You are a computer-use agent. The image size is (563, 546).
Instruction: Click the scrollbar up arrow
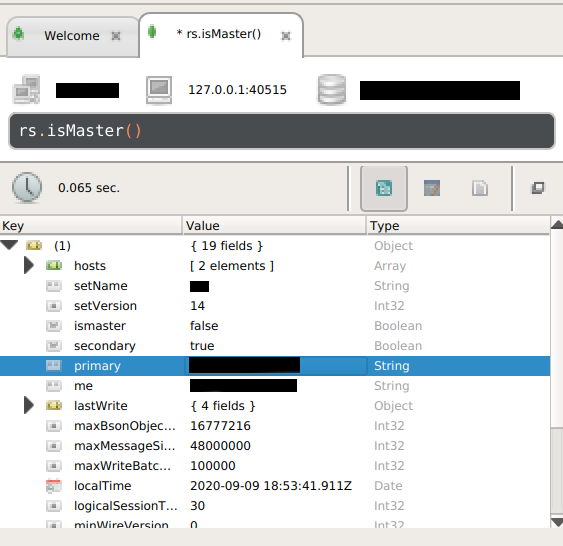click(x=557, y=225)
